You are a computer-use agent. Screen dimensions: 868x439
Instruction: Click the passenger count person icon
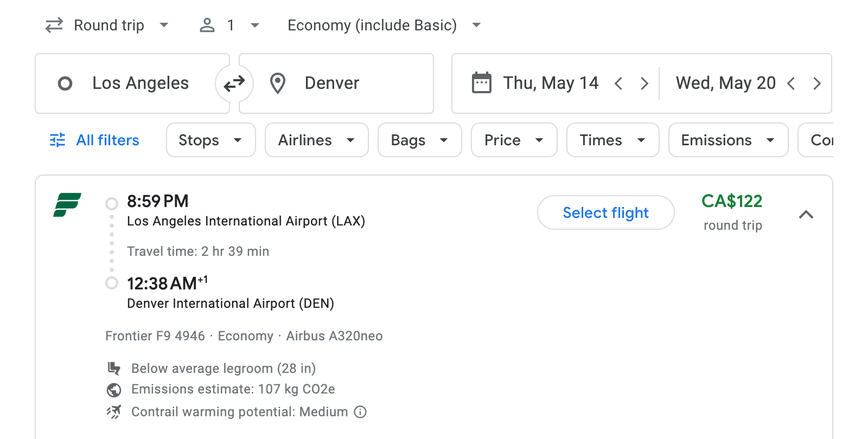point(207,25)
